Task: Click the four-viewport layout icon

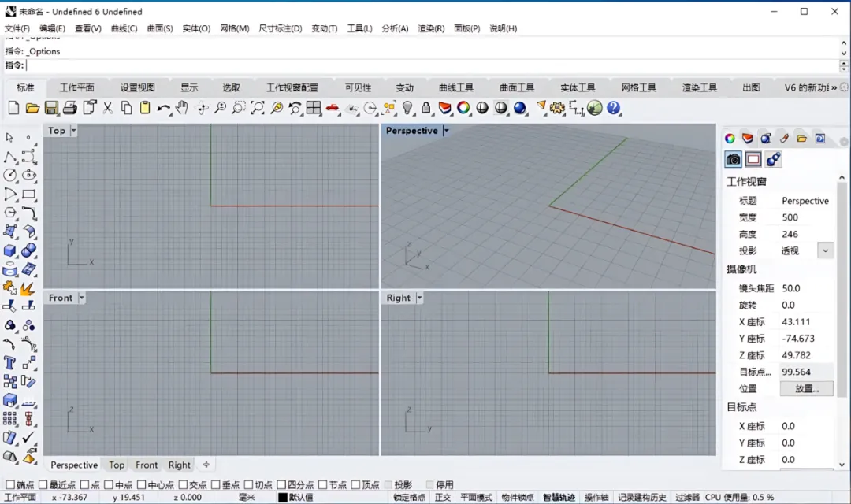Action: [313, 108]
